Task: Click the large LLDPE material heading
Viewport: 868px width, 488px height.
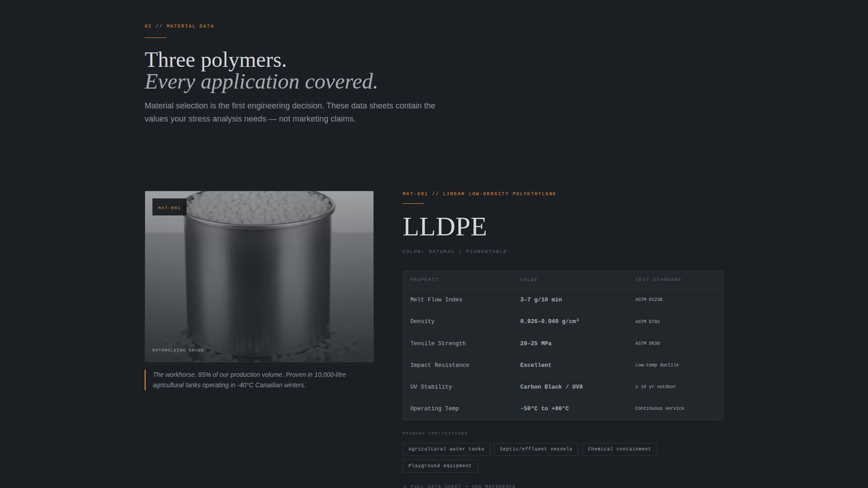Action: tap(444, 227)
